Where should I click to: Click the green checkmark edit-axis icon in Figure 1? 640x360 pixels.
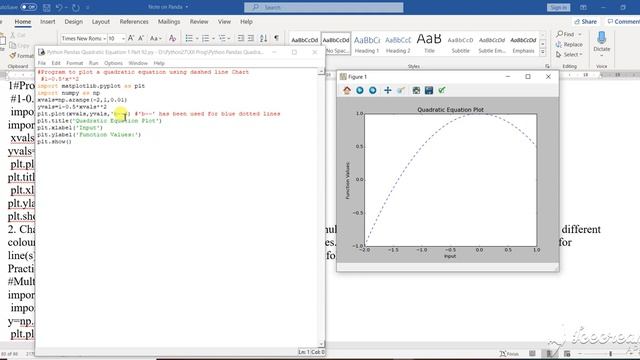[442, 90]
